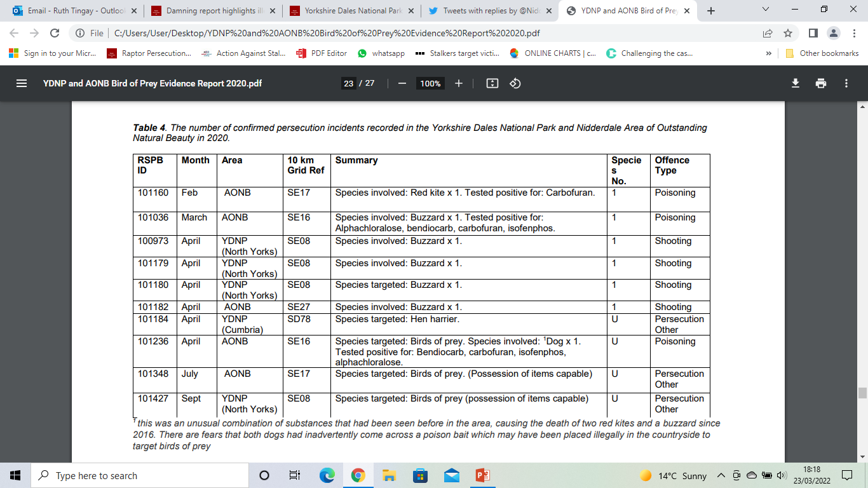Reload the current page

tap(55, 33)
